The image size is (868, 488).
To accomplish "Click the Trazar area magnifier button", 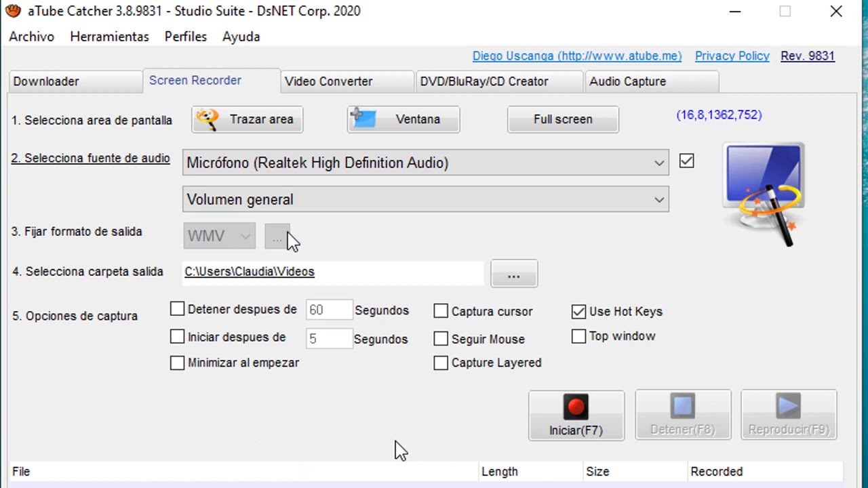I will coord(248,119).
